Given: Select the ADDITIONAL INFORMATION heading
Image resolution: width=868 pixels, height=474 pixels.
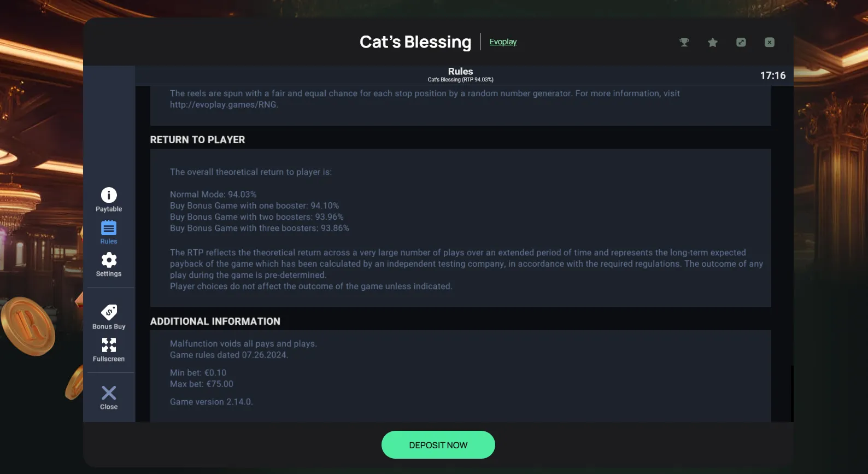Looking at the screenshot, I should pyautogui.click(x=215, y=321).
